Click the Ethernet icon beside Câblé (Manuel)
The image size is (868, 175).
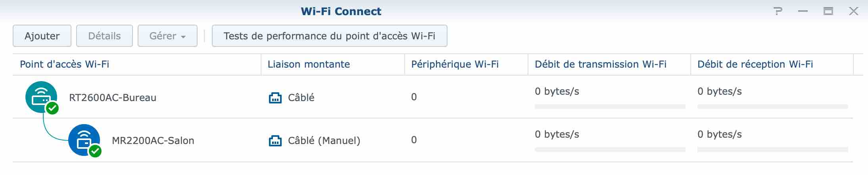click(x=275, y=140)
